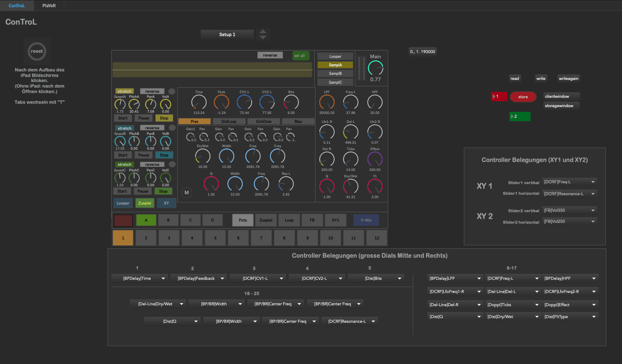Click the circular M button
This screenshot has height=364, width=622.
pos(187,193)
